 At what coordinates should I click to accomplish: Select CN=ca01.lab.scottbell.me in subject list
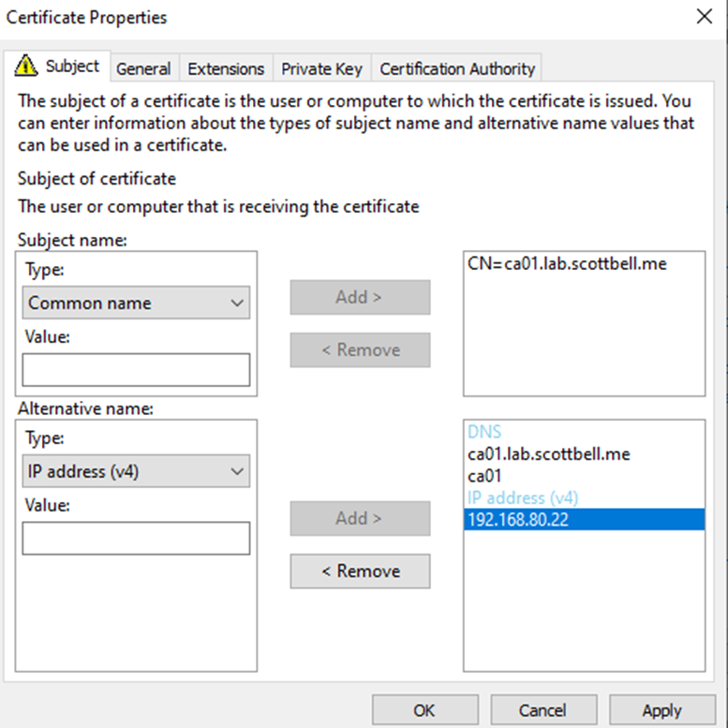click(x=567, y=264)
